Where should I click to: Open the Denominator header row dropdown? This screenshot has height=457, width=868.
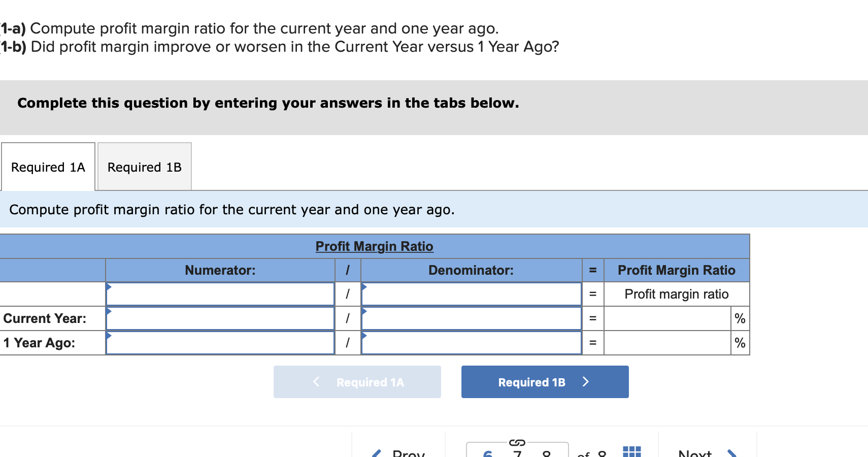(x=471, y=294)
